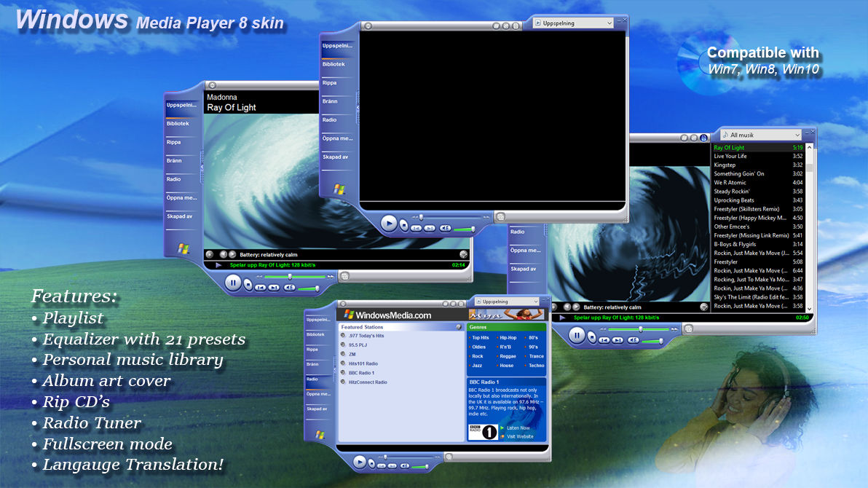Skip to previous track in Madonna window
The image size is (868, 488).
[x=260, y=288]
